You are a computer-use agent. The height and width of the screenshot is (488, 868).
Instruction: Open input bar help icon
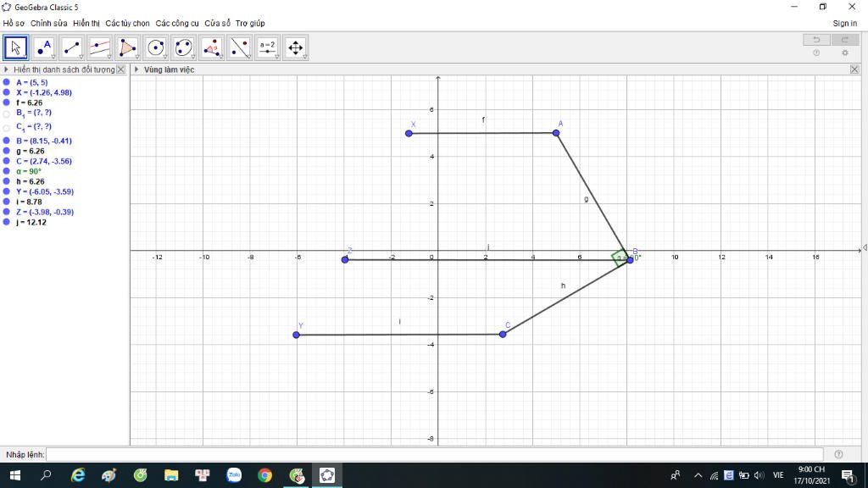coord(838,454)
